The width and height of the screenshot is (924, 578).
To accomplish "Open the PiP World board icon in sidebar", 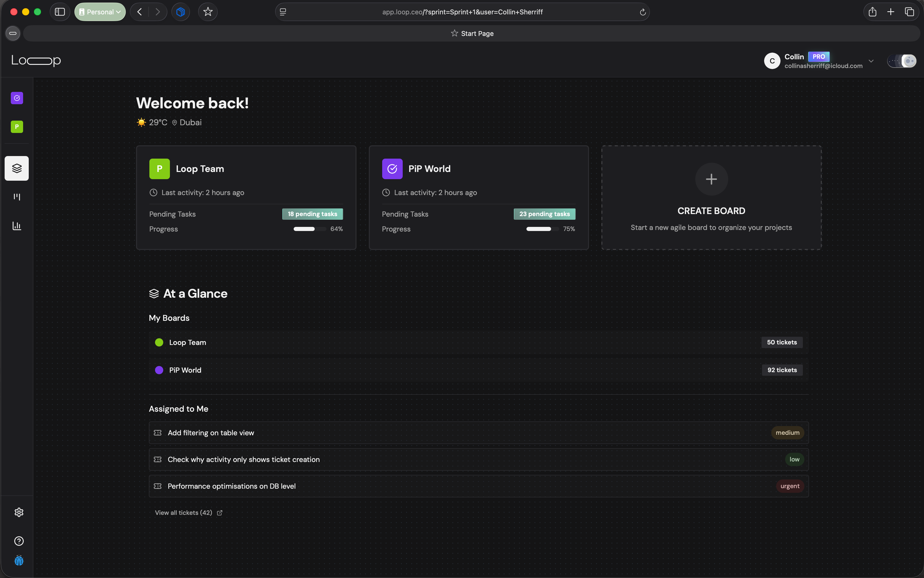I will (x=16, y=98).
